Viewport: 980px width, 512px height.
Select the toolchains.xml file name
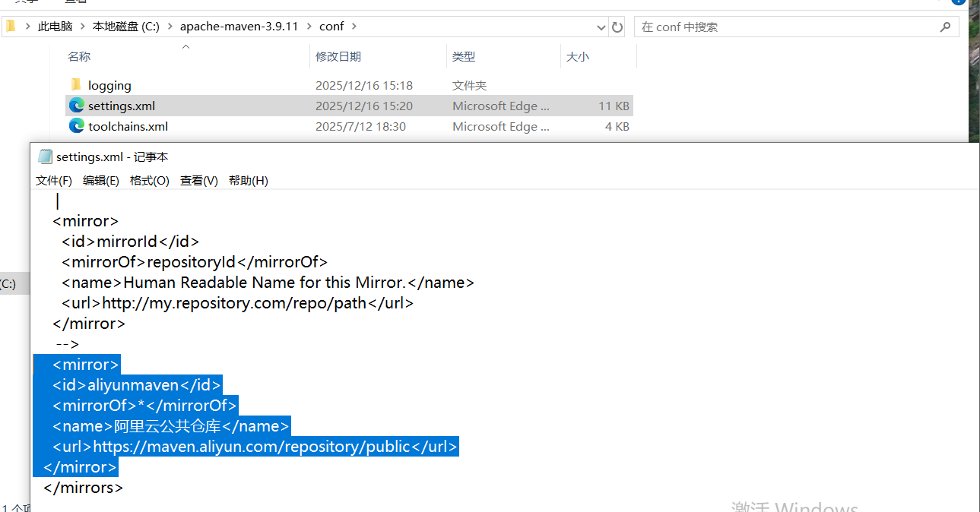click(128, 127)
